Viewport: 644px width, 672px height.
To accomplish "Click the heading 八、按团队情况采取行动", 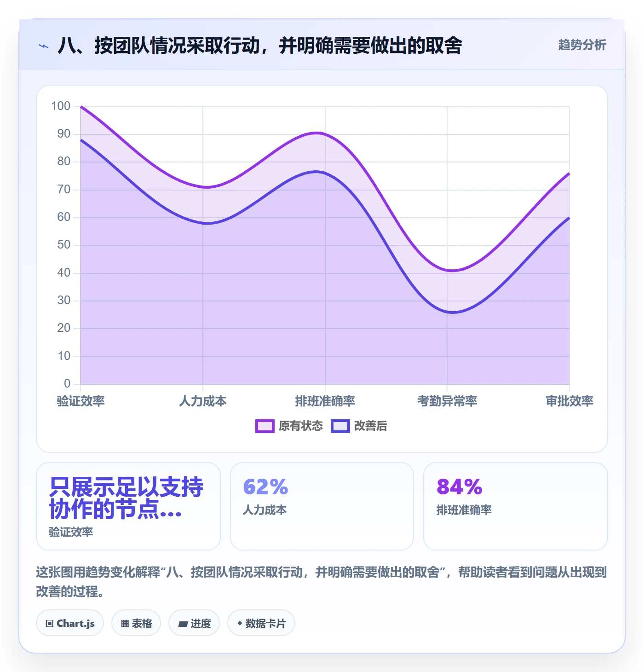I will 260,46.
